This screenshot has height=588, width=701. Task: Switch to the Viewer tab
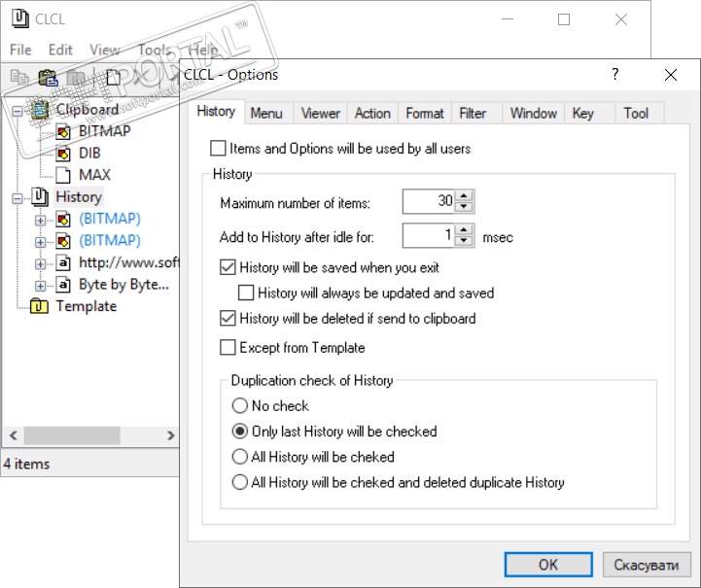(321, 113)
